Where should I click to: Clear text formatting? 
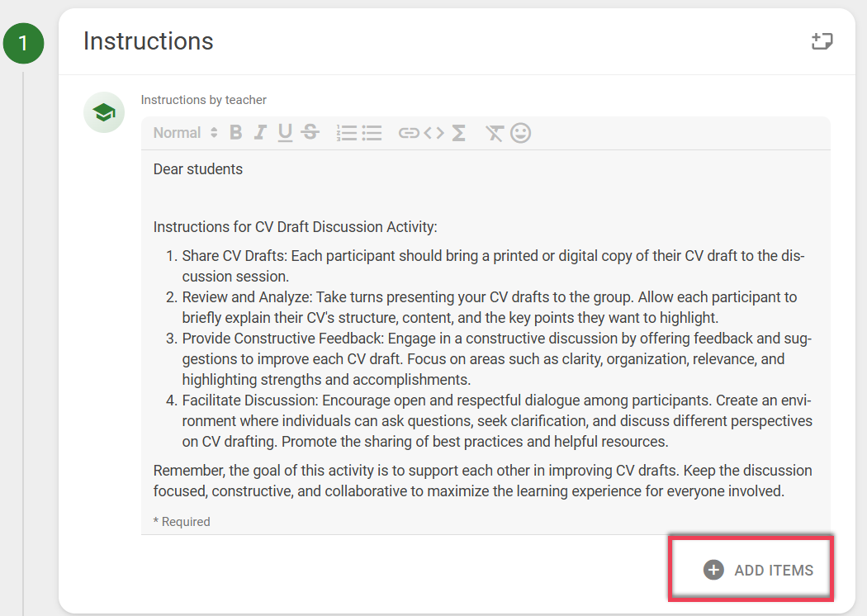(494, 132)
